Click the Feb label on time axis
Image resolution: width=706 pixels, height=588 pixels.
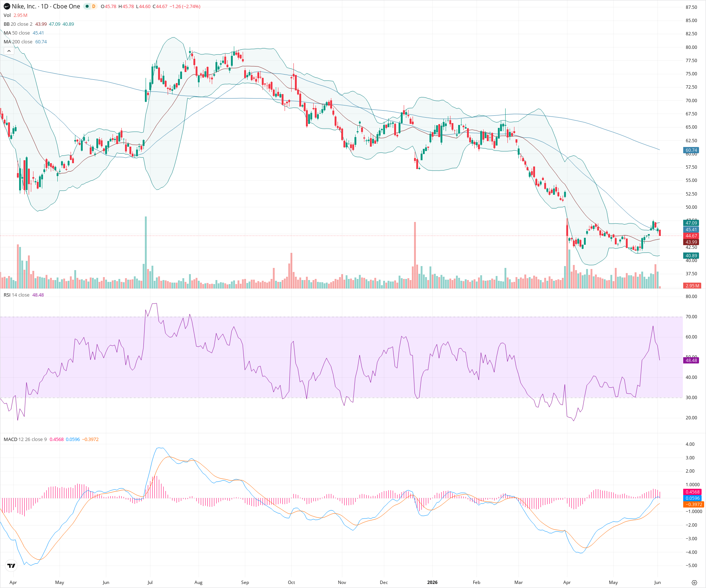pos(476,582)
